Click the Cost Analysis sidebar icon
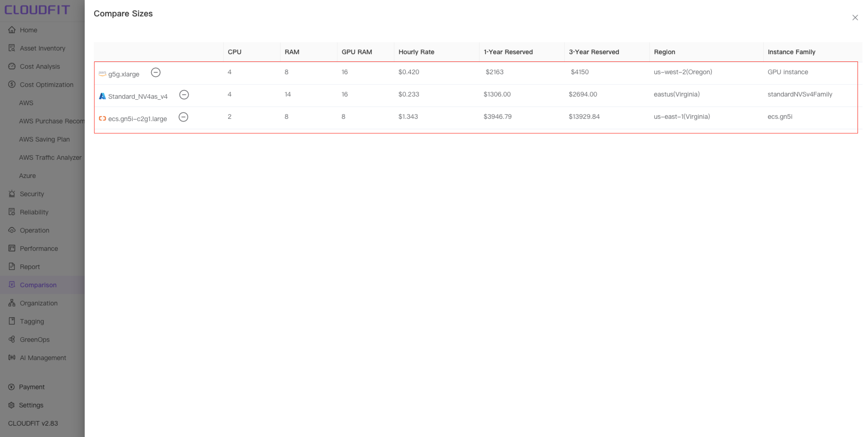868x437 pixels. 12,66
